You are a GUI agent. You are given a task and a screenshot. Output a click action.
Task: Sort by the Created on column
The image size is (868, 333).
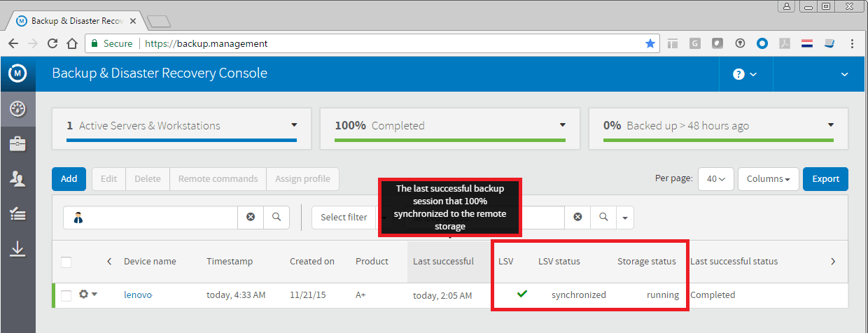point(312,261)
